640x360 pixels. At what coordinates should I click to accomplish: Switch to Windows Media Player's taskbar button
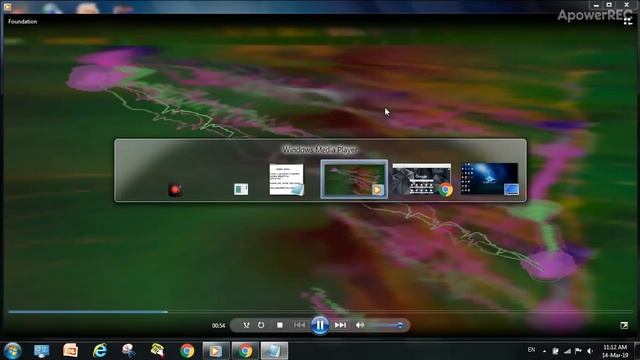pyautogui.click(x=216, y=351)
